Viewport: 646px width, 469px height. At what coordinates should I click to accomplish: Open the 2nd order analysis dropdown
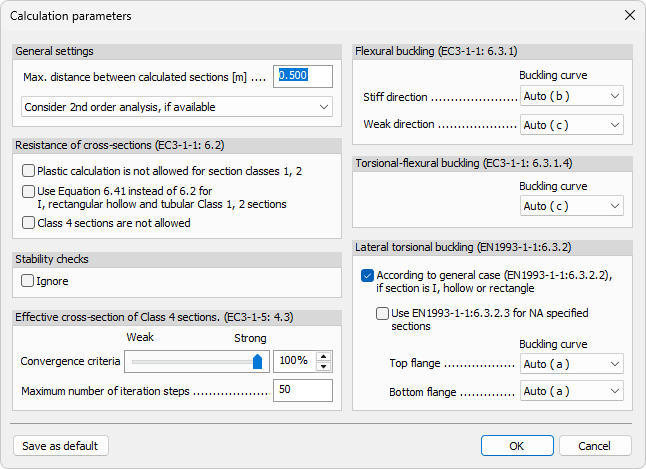(177, 107)
